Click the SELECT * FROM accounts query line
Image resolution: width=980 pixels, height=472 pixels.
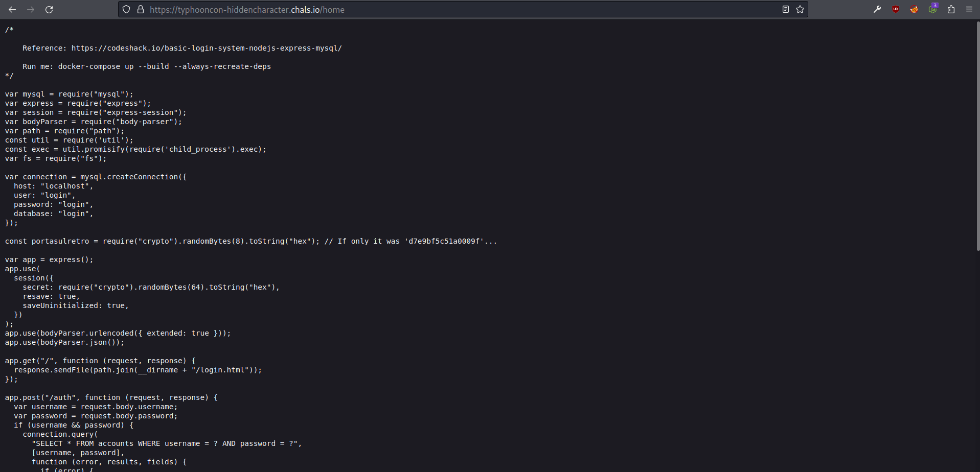(x=166, y=443)
